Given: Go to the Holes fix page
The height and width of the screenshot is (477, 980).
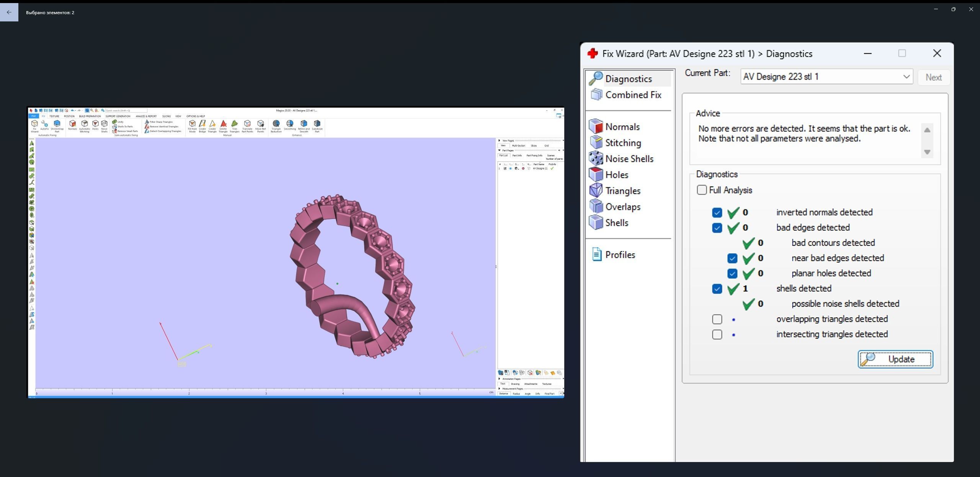Looking at the screenshot, I should (x=616, y=175).
